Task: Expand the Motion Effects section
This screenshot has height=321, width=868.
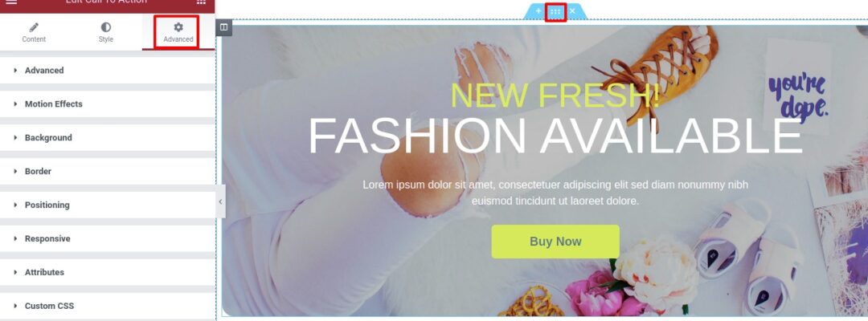Action: (108, 104)
